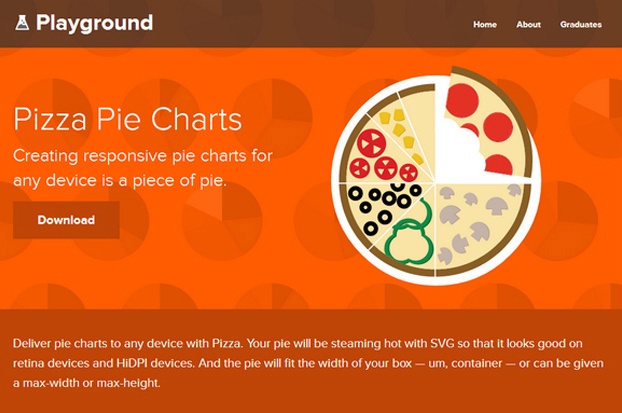Click the dark brown header bar background
The height and width of the screenshot is (413, 622).
pos(300,24)
